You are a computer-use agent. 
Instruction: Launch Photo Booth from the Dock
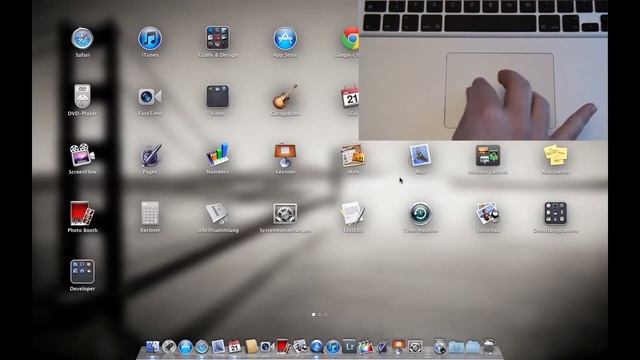(x=283, y=346)
